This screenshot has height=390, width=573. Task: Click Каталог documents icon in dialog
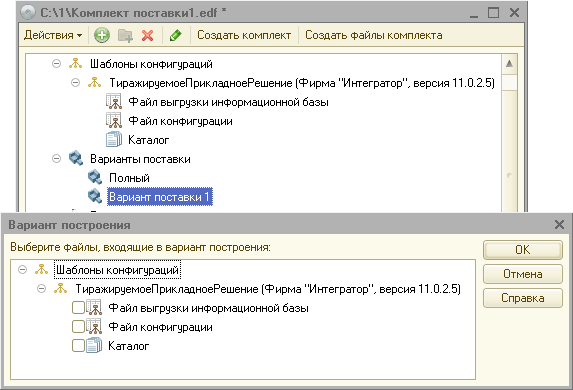94,345
